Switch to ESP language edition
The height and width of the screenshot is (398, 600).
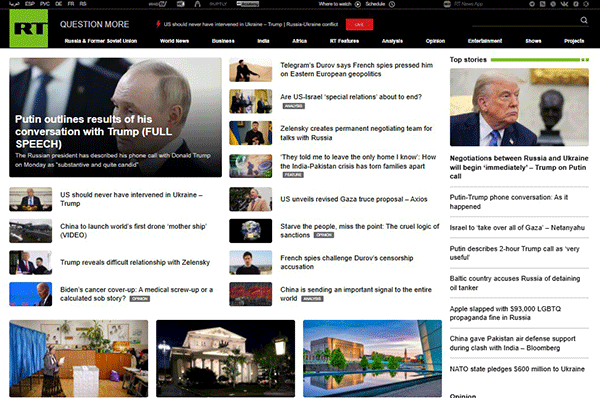[x=30, y=4]
